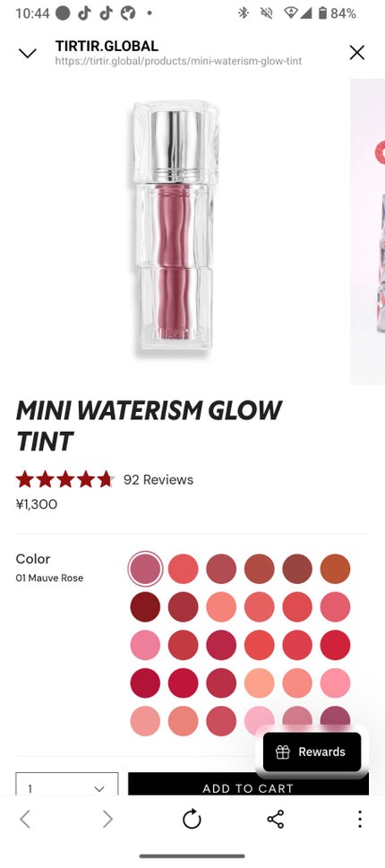Choose the orange-brown swatch ending the first row

[335, 569]
